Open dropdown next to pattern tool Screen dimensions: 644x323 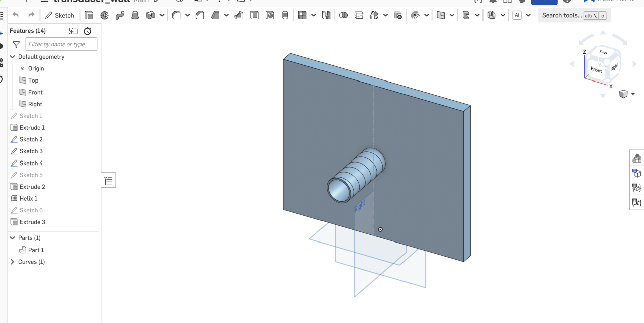[x=313, y=15]
